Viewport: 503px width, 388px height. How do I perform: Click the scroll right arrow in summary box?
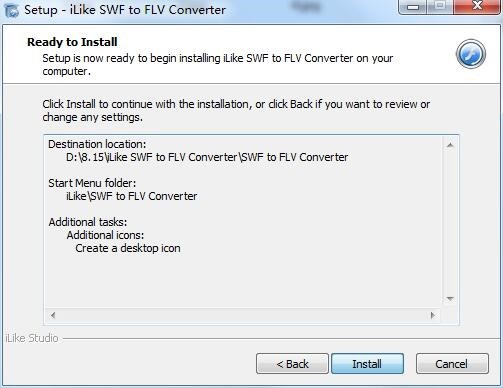pyautogui.click(x=433, y=315)
